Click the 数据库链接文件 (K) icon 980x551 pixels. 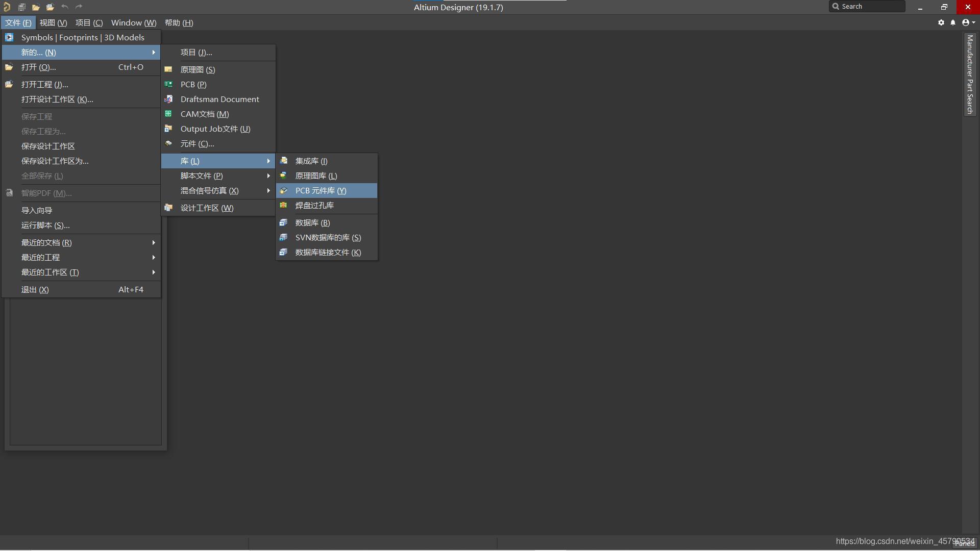point(284,252)
